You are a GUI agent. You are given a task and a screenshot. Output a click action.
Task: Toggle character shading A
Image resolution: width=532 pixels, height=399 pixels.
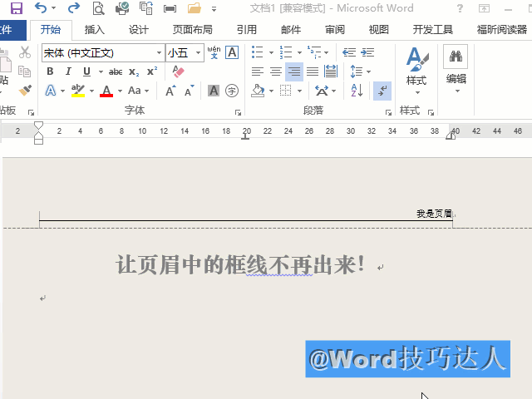(214, 91)
